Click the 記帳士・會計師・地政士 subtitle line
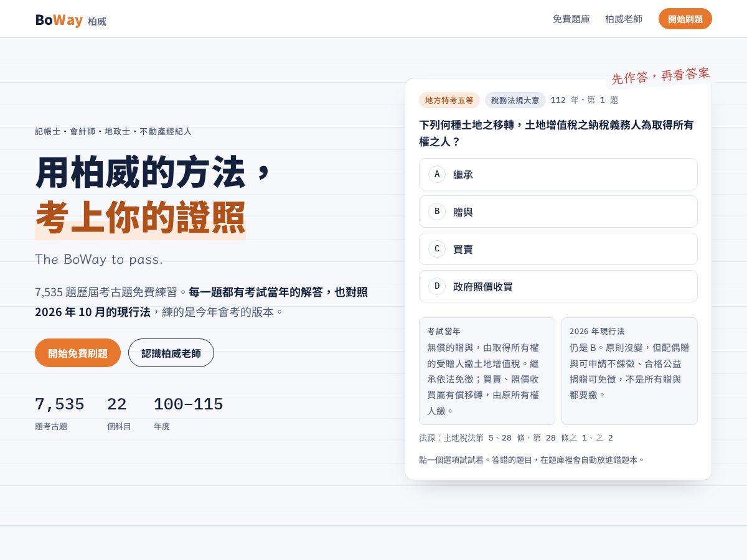Image resolution: width=747 pixels, height=560 pixels. (113, 131)
